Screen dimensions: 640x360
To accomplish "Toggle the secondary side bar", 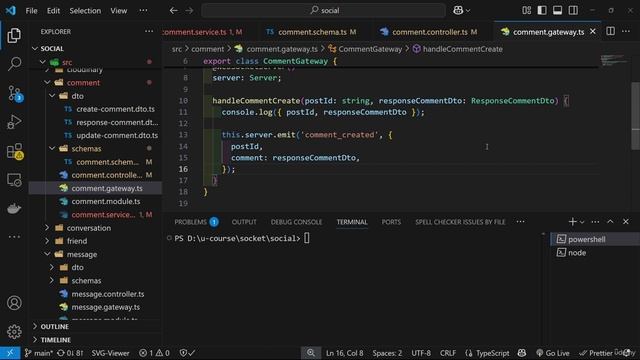I will coord(573,11).
